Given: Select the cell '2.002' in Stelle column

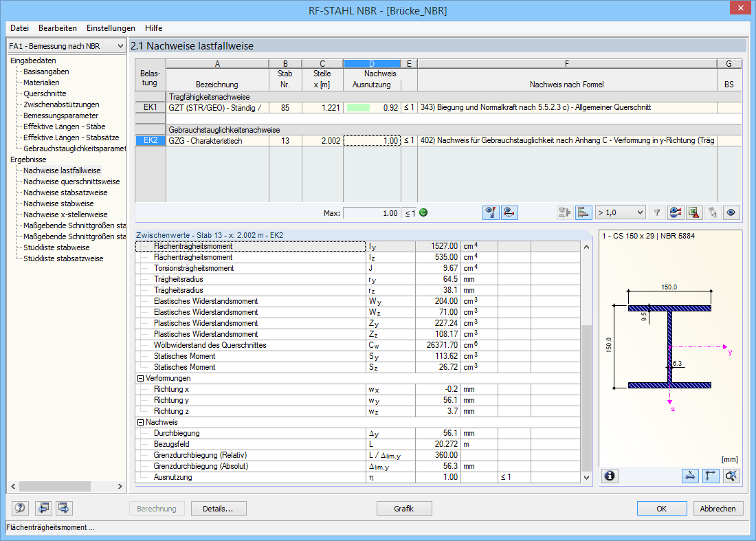Looking at the screenshot, I should [322, 141].
